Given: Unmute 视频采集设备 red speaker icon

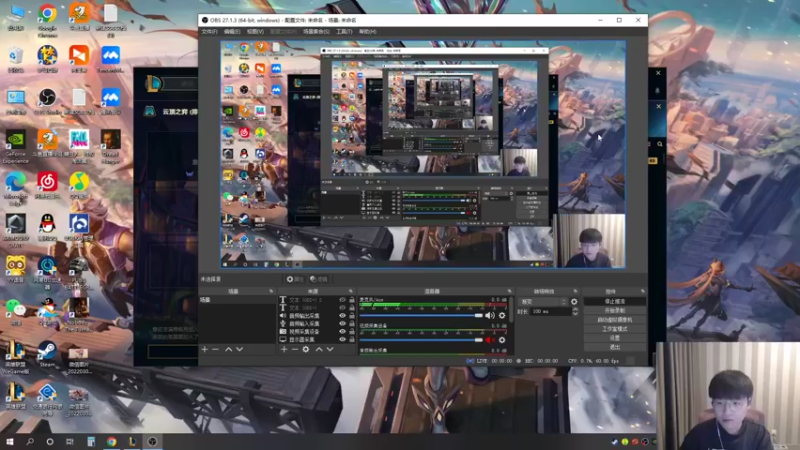Looking at the screenshot, I should coord(490,340).
